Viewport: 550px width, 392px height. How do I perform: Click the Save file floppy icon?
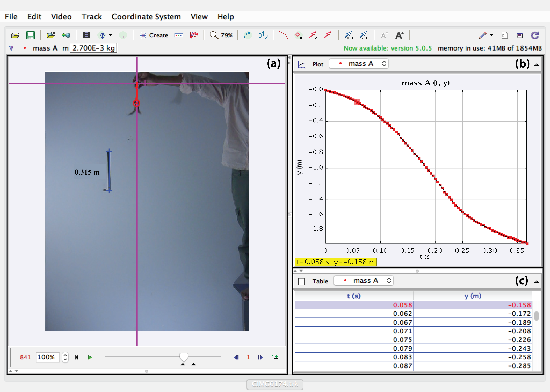30,35
